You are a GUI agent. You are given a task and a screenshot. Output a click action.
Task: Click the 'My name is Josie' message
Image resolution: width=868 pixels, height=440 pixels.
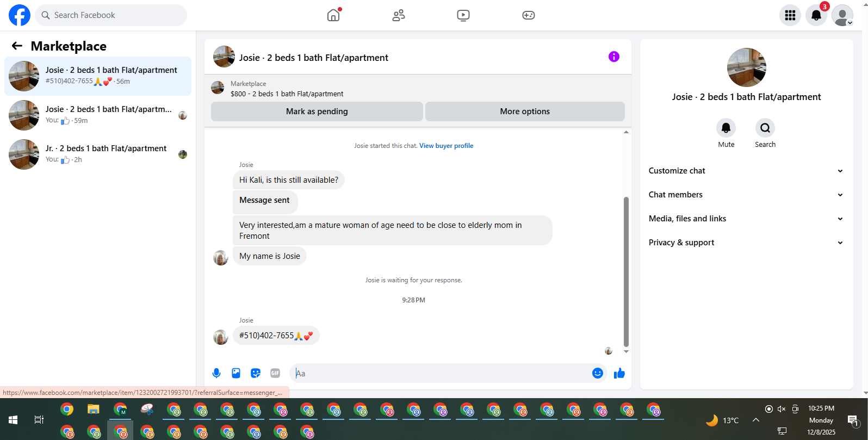click(270, 256)
